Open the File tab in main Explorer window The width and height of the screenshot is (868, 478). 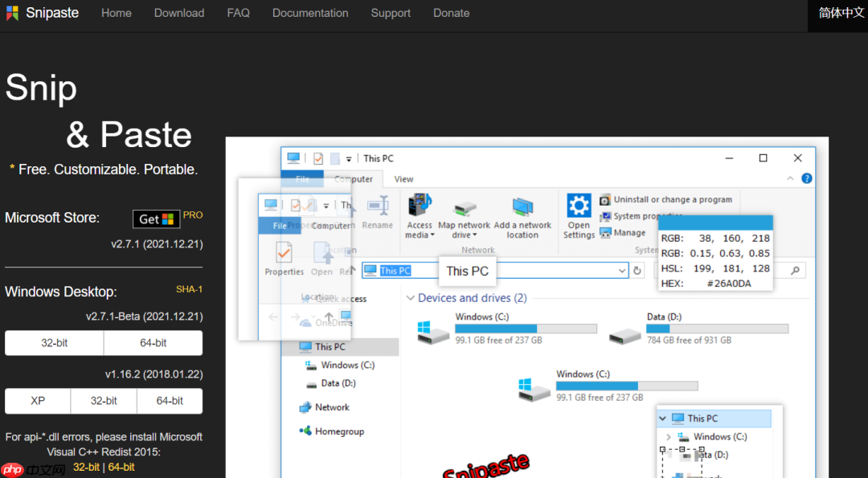tap(302, 178)
